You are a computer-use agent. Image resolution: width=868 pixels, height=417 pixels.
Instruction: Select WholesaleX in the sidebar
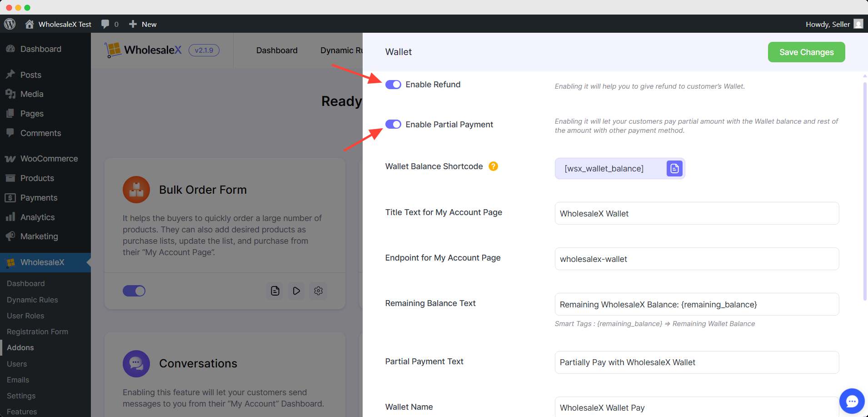click(45, 262)
